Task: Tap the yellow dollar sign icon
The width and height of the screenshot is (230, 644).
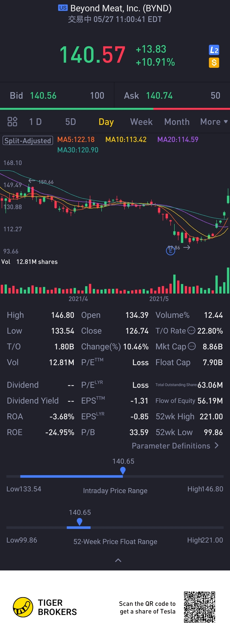Action: [x=214, y=63]
